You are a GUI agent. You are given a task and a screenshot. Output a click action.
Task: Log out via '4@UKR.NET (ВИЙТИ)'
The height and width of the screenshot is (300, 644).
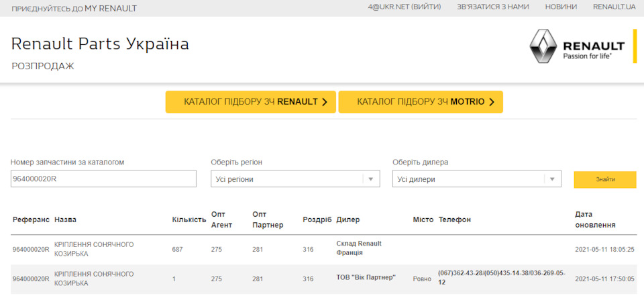point(404,7)
